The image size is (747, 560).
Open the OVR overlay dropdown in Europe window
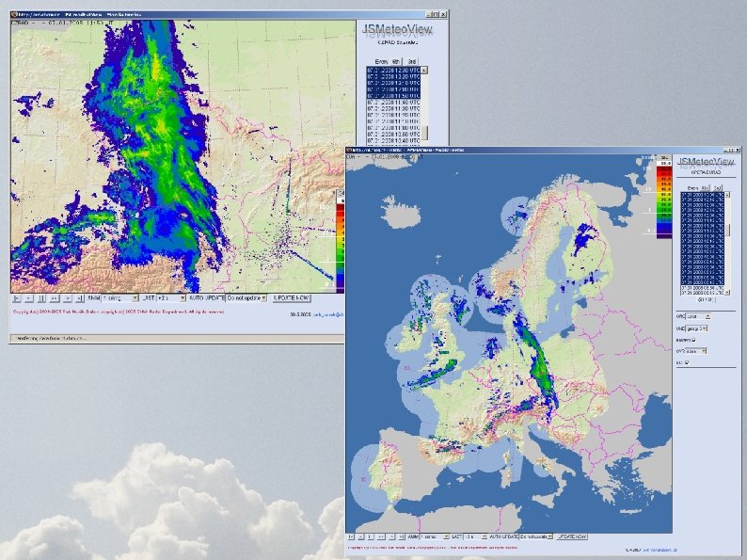(x=696, y=351)
